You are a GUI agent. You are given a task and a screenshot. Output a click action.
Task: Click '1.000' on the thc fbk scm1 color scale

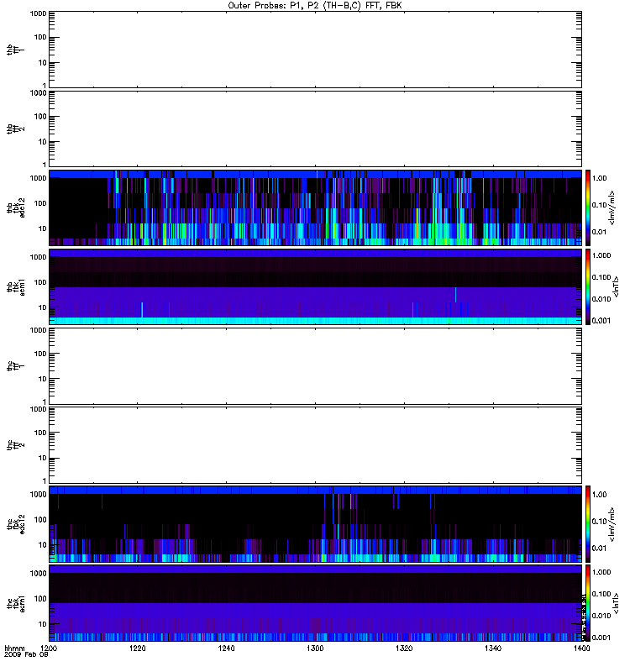coord(601,572)
